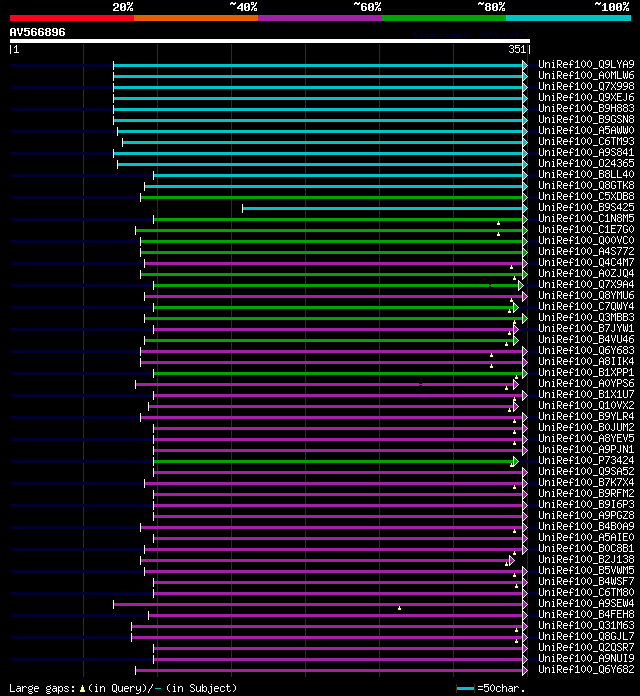Click UniRef100_A9SEW4 label
The width and height of the screenshot is (640, 696).
pos(586,603)
